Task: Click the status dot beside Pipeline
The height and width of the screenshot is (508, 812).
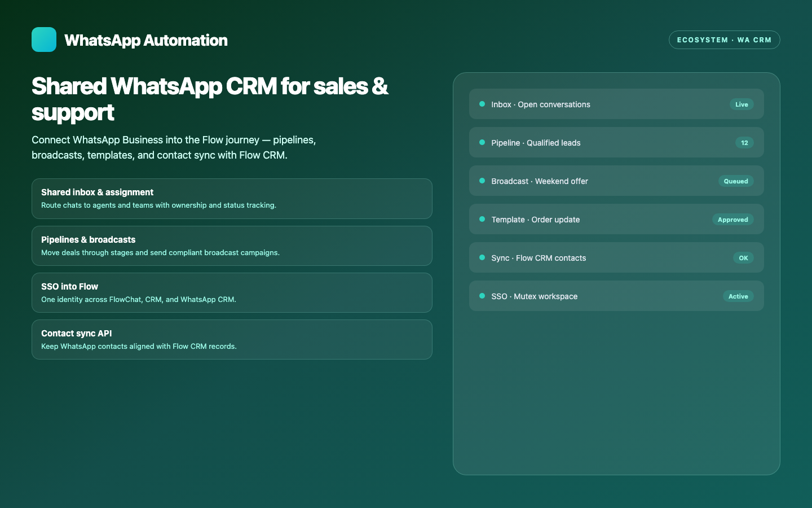Action: pyautogui.click(x=482, y=142)
